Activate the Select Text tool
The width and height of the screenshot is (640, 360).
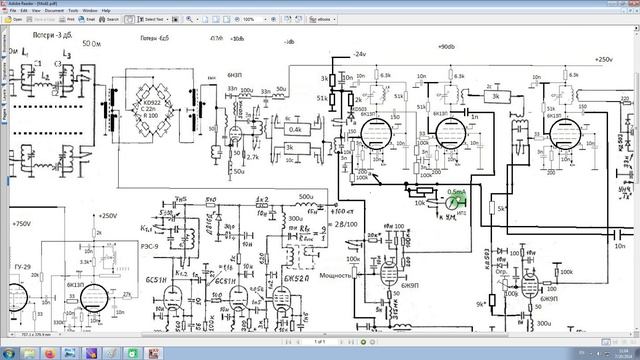pos(150,19)
